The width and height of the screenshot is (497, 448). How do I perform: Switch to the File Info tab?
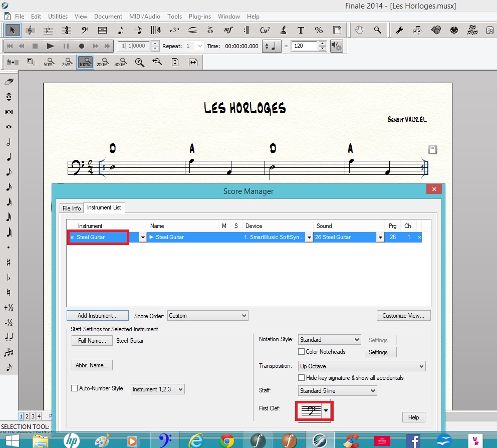(71, 208)
